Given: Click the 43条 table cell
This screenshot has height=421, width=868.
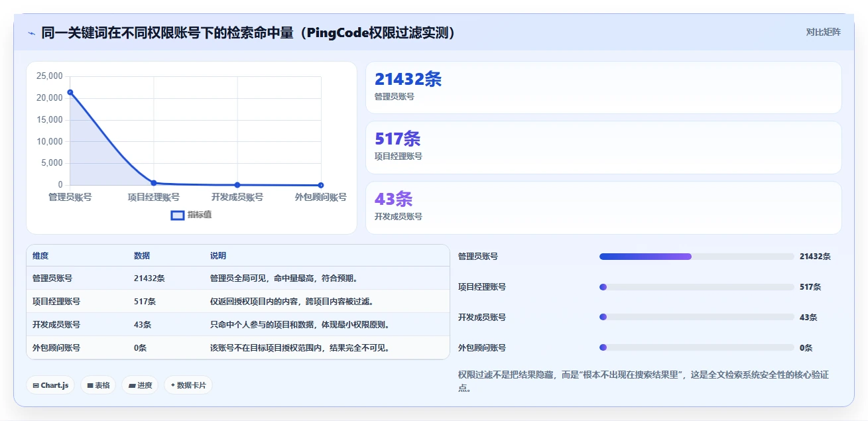Looking at the screenshot, I should [143, 325].
